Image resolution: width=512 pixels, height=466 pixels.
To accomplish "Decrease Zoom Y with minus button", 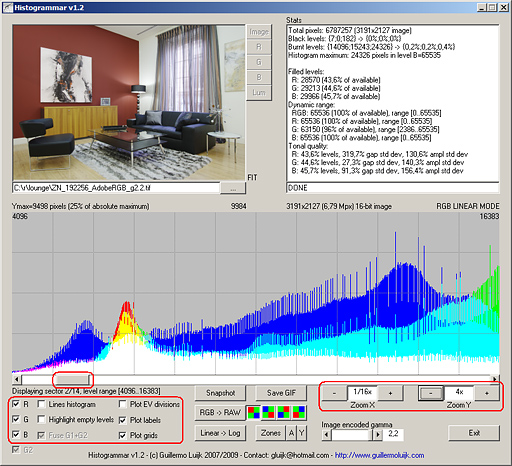I will click(x=431, y=393).
